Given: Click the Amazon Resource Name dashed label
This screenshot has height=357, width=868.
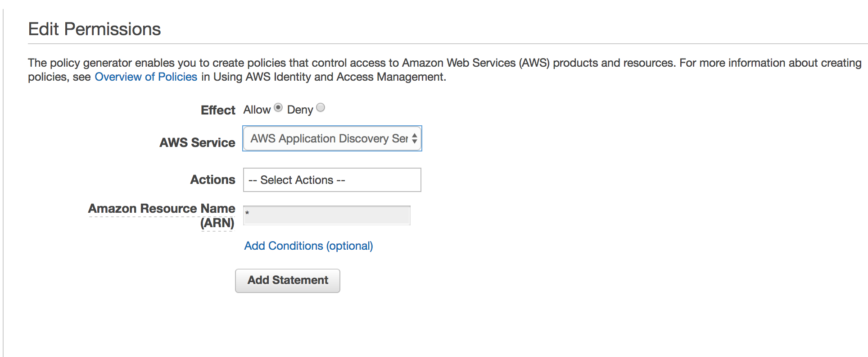Looking at the screenshot, I should tap(162, 209).
